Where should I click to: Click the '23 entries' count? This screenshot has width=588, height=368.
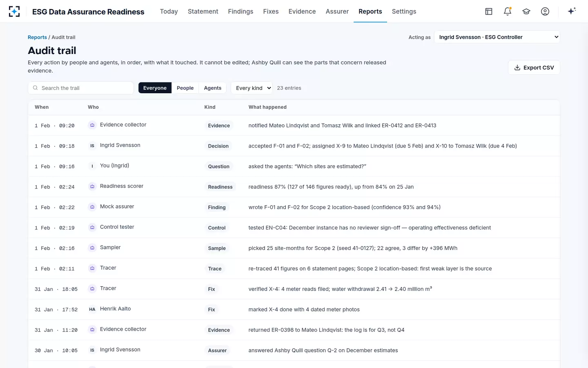coord(289,88)
